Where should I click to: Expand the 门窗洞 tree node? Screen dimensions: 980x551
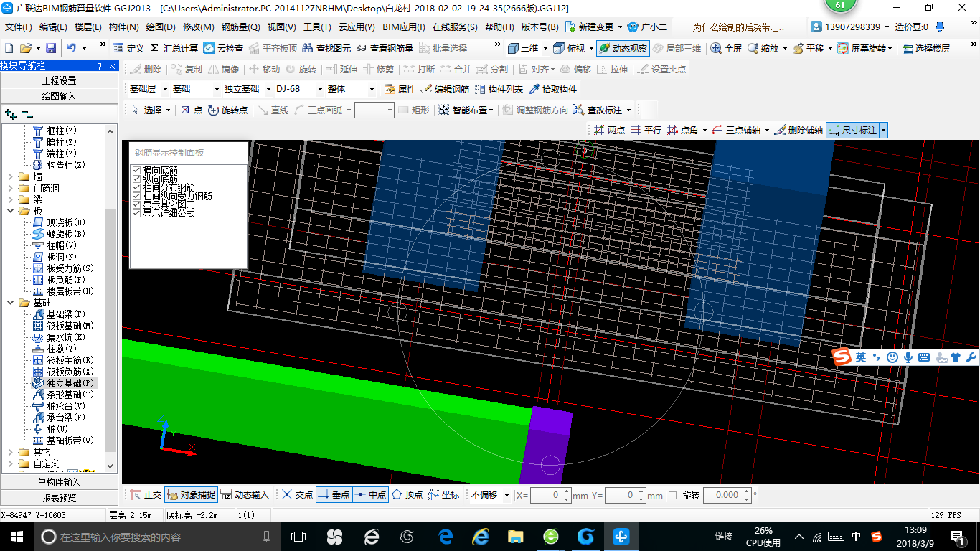pyautogui.click(x=10, y=188)
